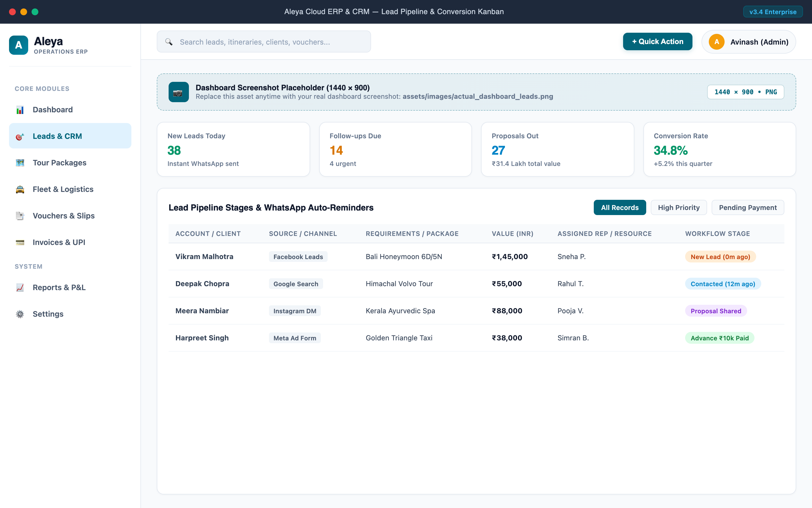Screen dimensions: 812x508
Task: Switch to High Priority filter
Action: click(x=678, y=208)
